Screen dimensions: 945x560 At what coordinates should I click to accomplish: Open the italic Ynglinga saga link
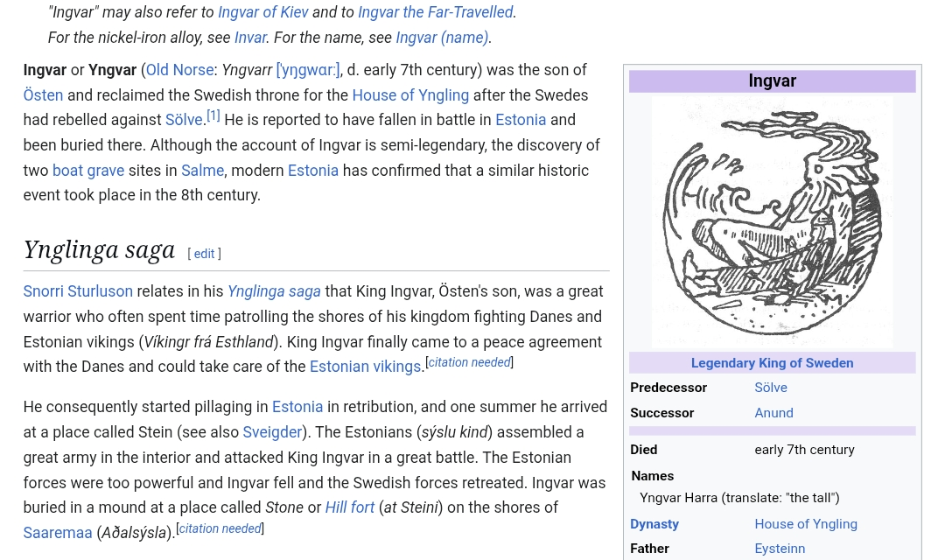274,291
